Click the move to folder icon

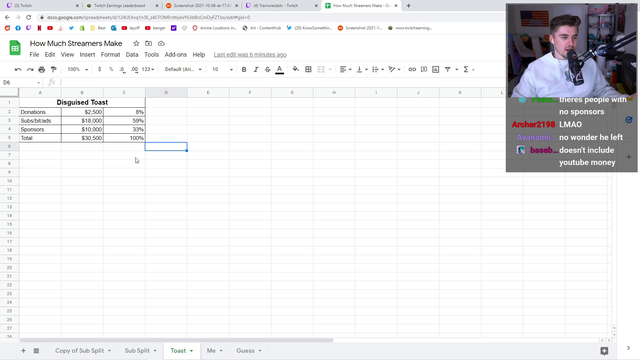(x=149, y=43)
